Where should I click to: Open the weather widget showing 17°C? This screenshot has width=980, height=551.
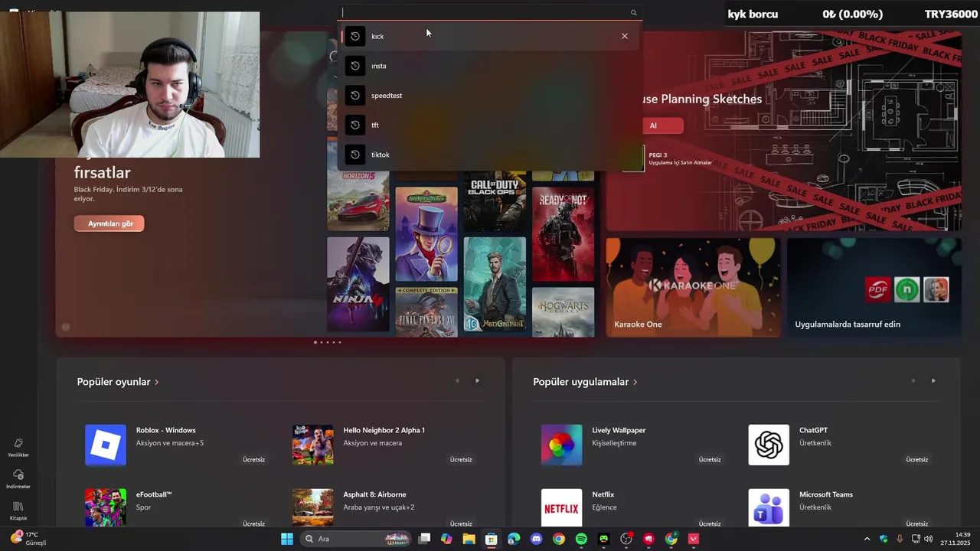(29, 539)
